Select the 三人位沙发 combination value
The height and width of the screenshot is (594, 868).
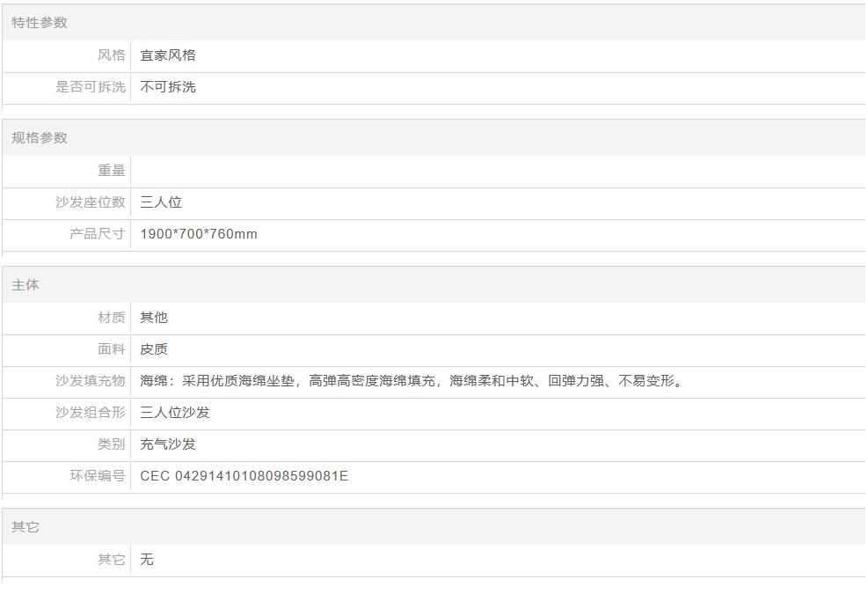pyautogui.click(x=175, y=413)
